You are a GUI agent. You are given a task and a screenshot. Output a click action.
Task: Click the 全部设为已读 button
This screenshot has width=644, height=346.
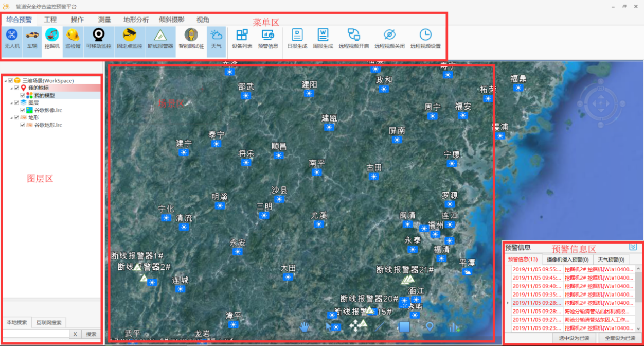[x=620, y=338]
